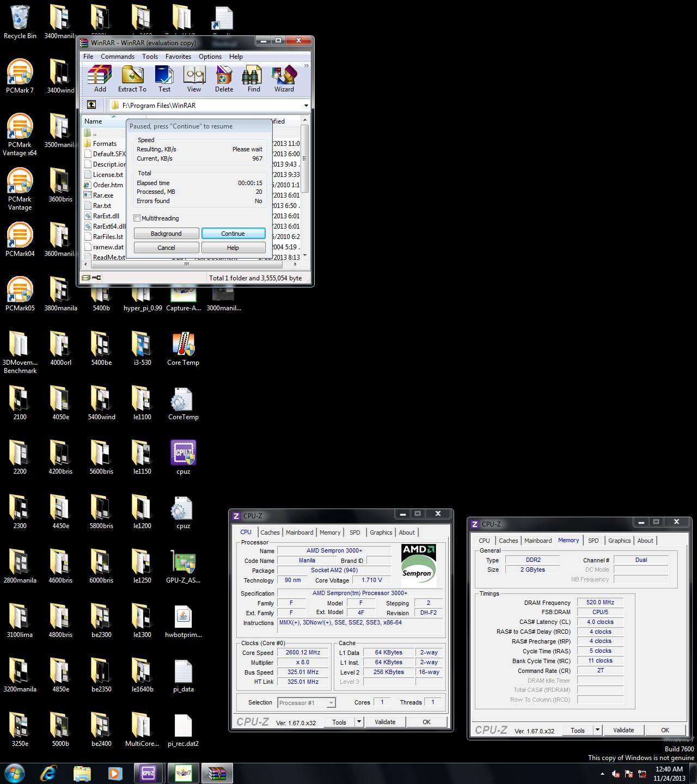The height and width of the screenshot is (784, 697).
Task: Click the Add icon in WinRAR toolbar
Action: [x=100, y=79]
